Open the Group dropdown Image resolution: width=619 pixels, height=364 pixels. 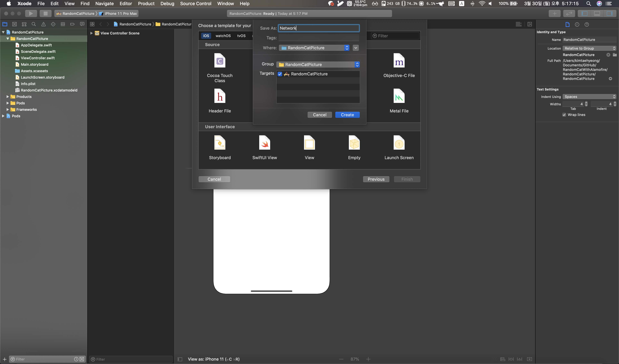pos(318,64)
